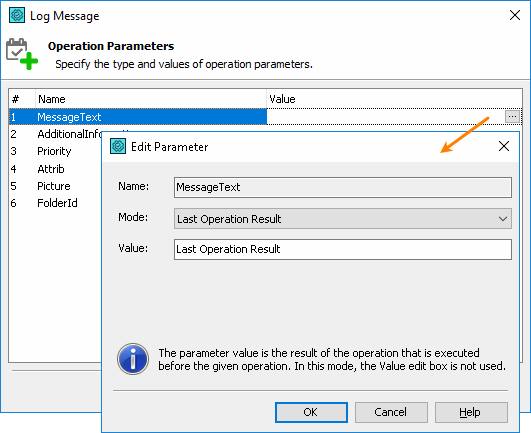Click the Cancel button
The width and height of the screenshot is (531, 433).
[x=391, y=412]
